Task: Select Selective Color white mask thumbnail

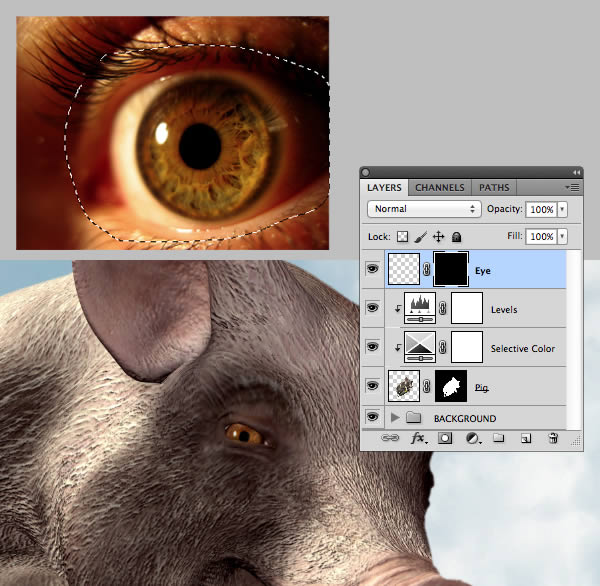Action: pyautogui.click(x=467, y=347)
